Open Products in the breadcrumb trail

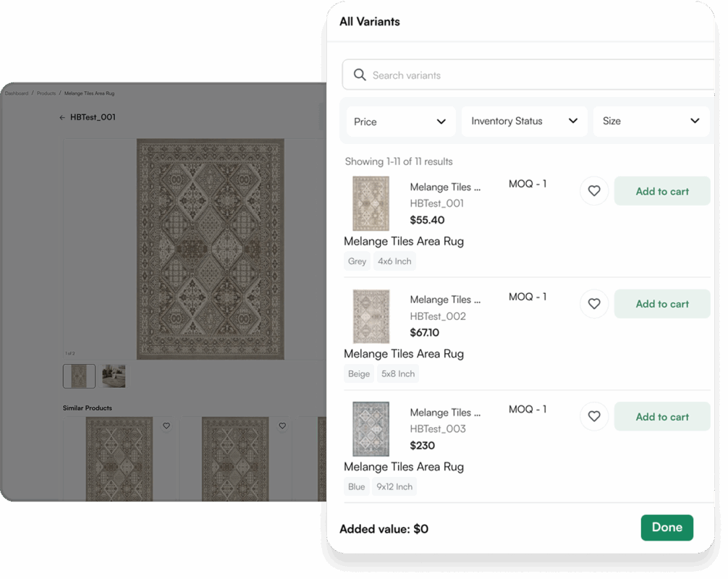click(46, 93)
